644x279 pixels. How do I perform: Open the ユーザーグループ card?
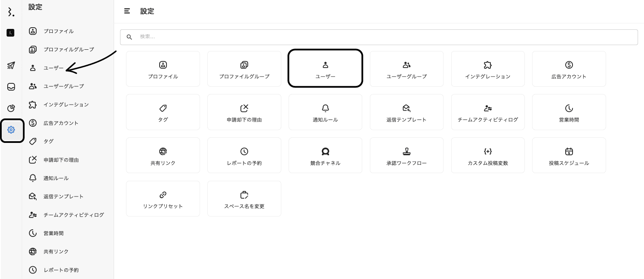click(406, 69)
